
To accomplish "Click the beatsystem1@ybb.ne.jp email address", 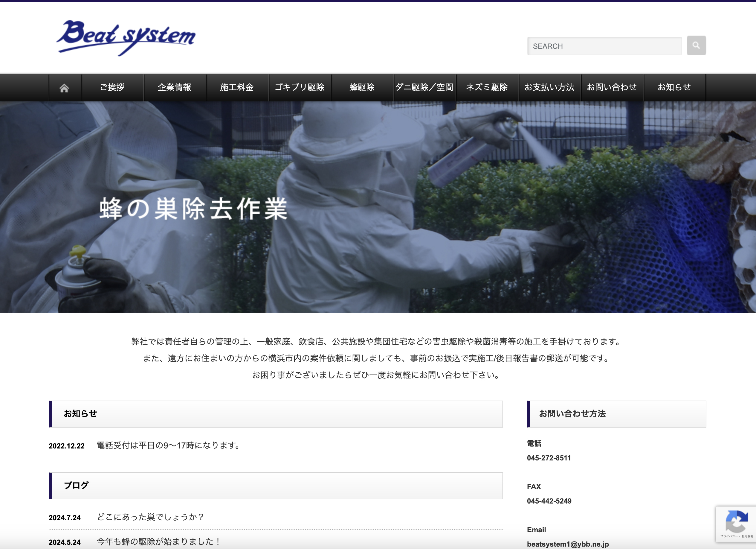I will coord(568,544).
